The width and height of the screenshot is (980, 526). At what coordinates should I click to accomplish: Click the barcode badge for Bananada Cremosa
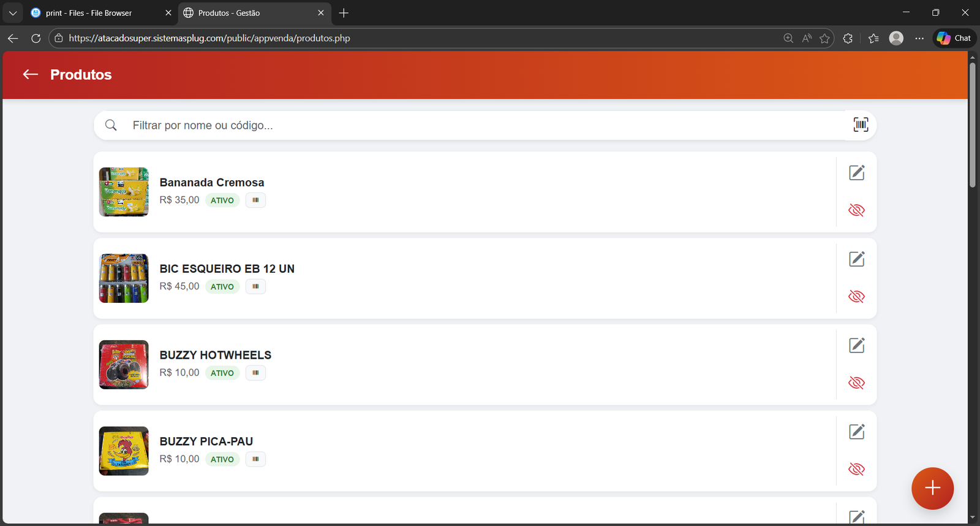coord(255,200)
